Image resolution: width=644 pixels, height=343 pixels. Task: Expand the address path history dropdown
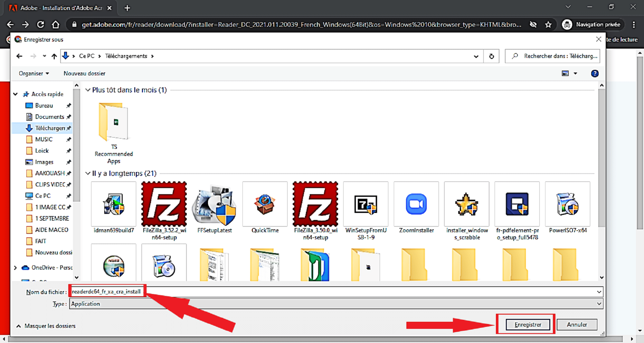[x=476, y=56]
